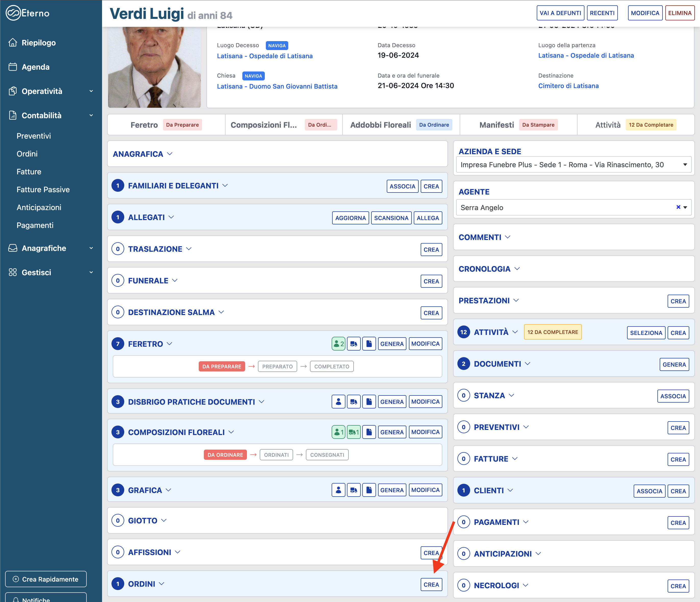Click the document icon in Composizioni Floreali row
This screenshot has height=602, width=700.
point(369,432)
